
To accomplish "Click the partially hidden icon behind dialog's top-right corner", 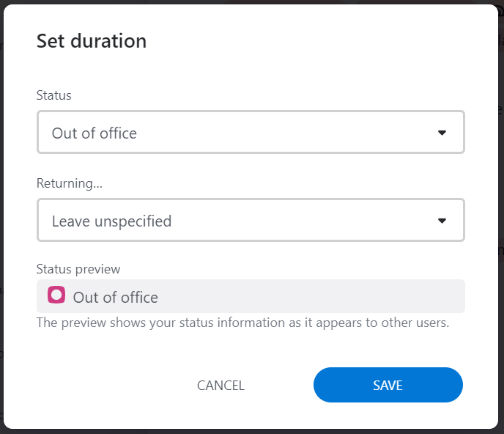I will pos(500,10).
